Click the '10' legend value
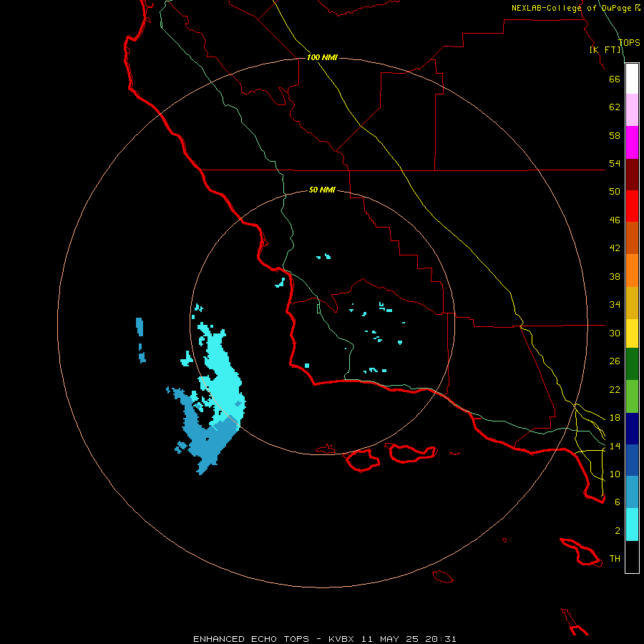This screenshot has height=644, width=644. coord(615,474)
